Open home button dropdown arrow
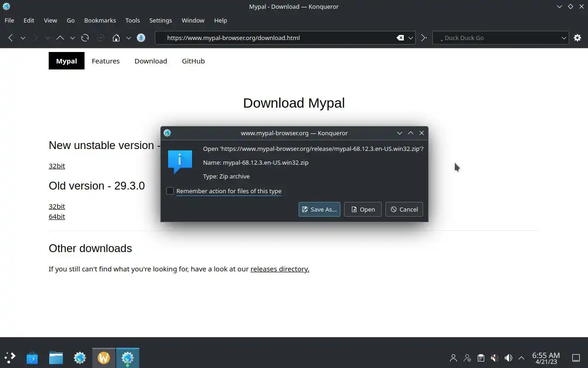 129,38
